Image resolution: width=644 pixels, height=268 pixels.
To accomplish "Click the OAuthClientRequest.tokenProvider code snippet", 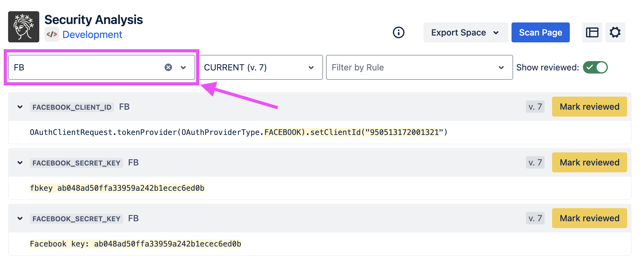I will (238, 132).
